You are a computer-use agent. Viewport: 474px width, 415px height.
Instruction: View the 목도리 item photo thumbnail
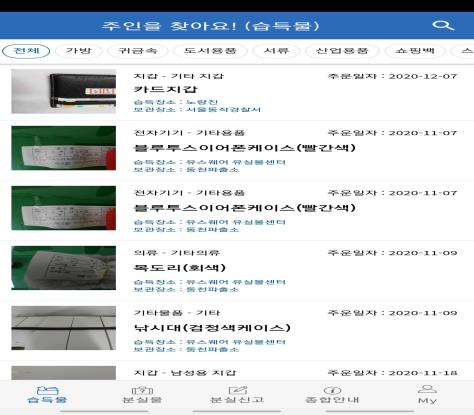click(x=64, y=268)
